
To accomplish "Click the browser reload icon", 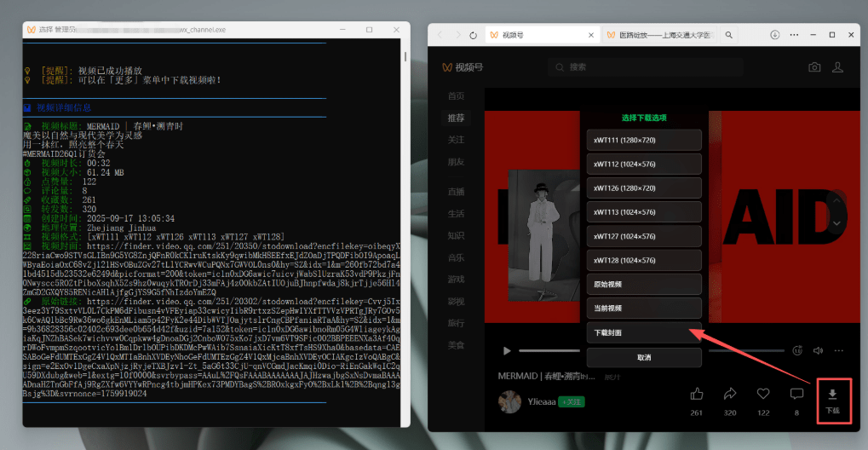I will click(473, 35).
